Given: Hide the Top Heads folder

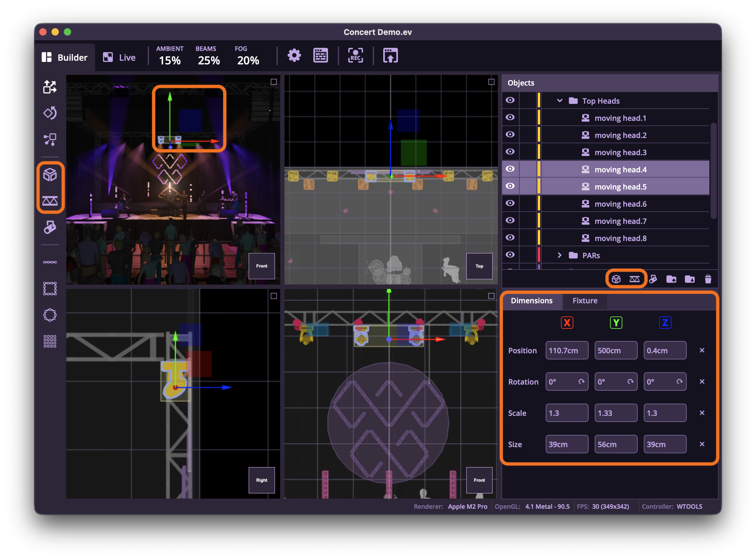Looking at the screenshot, I should 510,100.
